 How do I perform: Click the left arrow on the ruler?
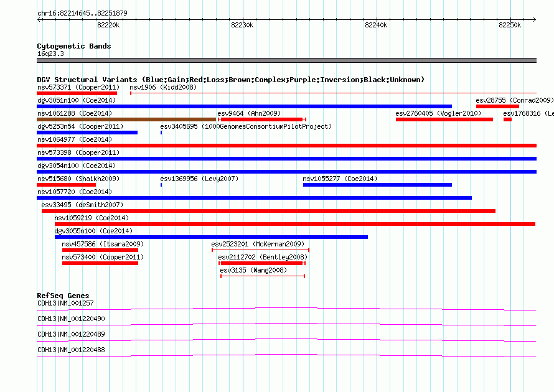pos(40,20)
